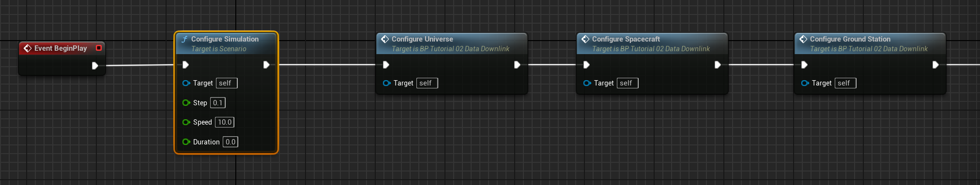
Task: Click the green Speed pin circle
Action: point(186,122)
